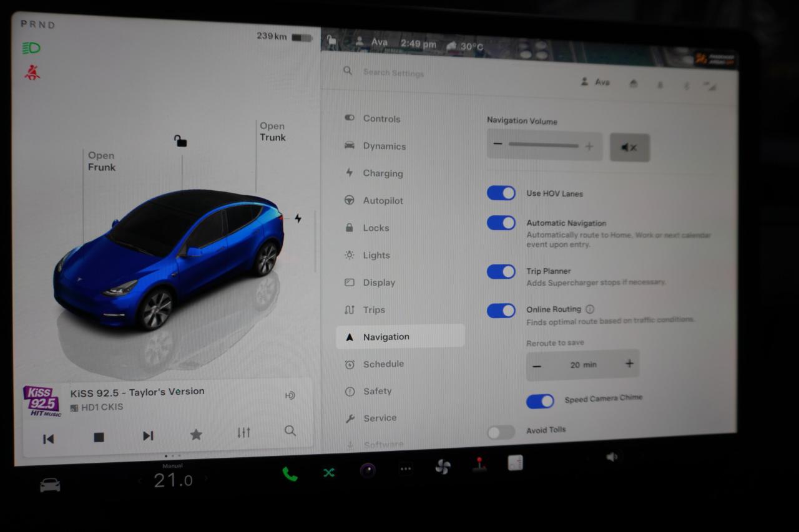Open the audio equalizer settings
Screen dimensions: 799x532
pos(243,432)
